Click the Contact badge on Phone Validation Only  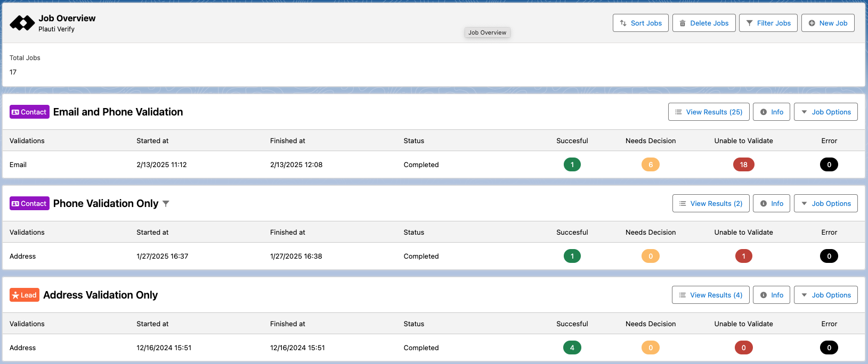pos(29,203)
